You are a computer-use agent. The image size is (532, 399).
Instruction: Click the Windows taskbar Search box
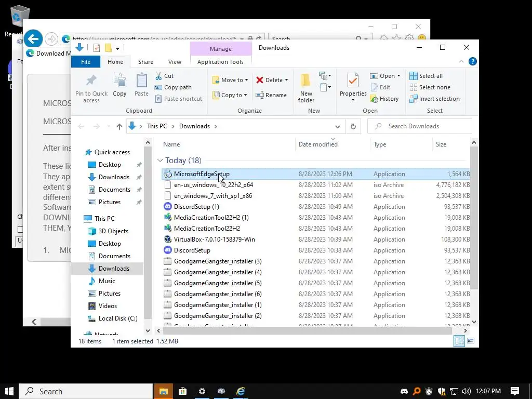(x=86, y=391)
